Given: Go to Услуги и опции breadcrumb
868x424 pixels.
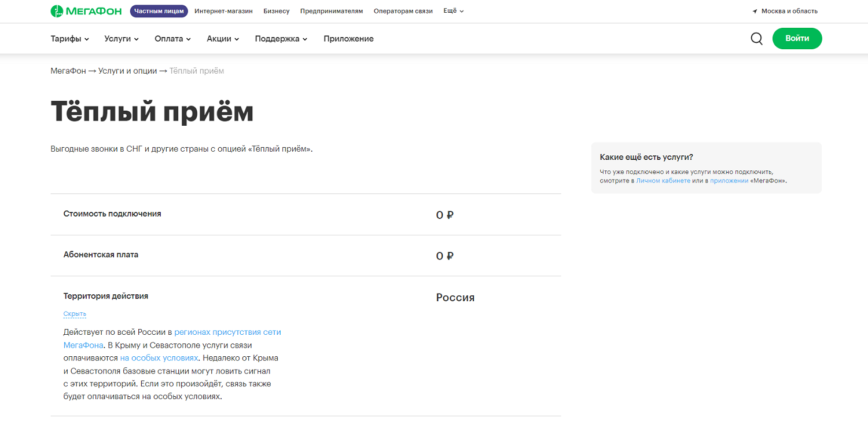Looking at the screenshot, I should click(127, 71).
